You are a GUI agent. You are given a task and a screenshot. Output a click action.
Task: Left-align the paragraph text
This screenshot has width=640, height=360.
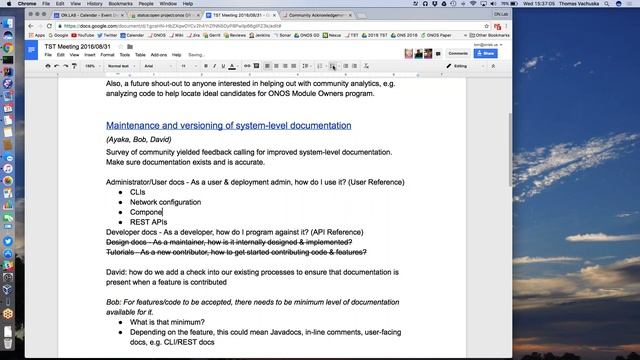[267, 66]
